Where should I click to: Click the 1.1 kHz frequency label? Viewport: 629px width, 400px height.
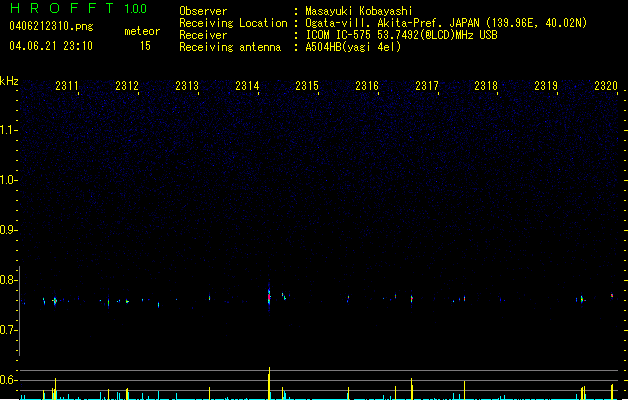7,130
